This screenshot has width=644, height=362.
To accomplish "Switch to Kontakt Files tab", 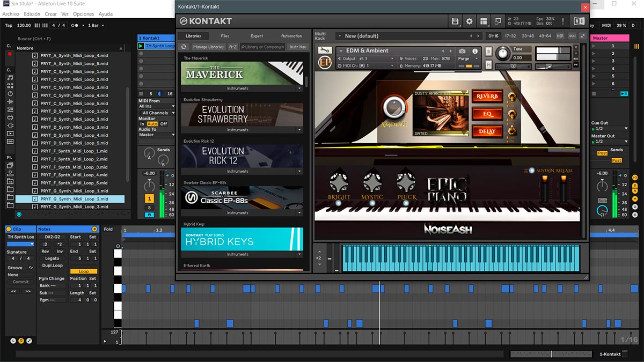I will tap(225, 36).
